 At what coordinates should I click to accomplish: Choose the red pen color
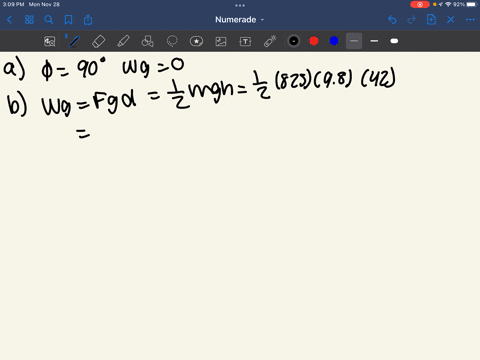(314, 41)
